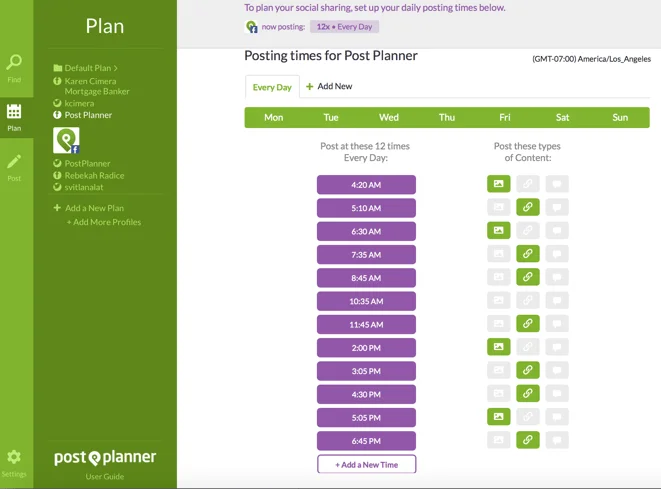The width and height of the screenshot is (661, 489).
Task: Open the America/Los_Angeles timezone selector
Action: (591, 59)
